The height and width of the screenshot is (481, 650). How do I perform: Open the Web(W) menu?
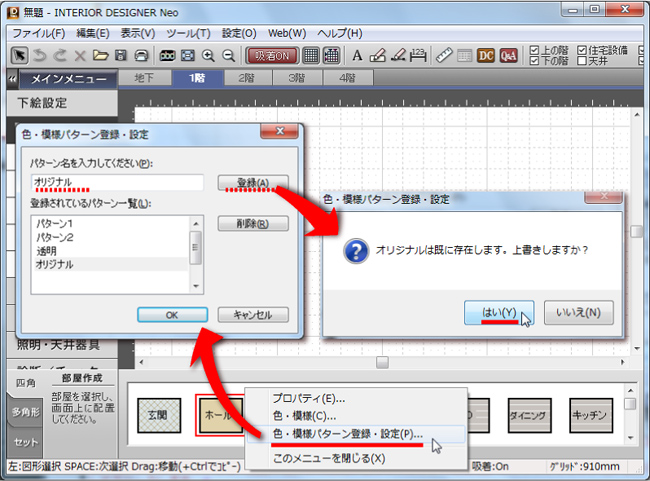287,33
